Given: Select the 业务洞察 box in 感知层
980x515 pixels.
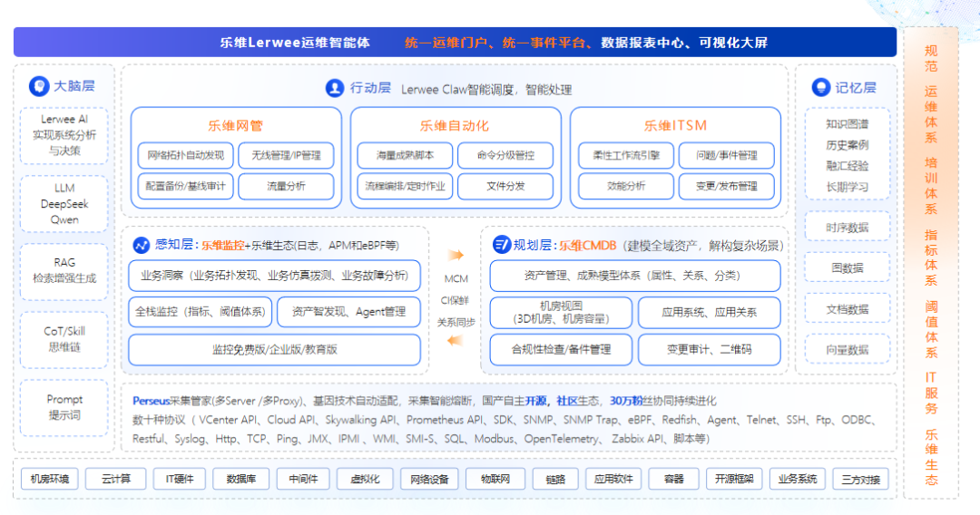Looking at the screenshot, I should tap(274, 276).
